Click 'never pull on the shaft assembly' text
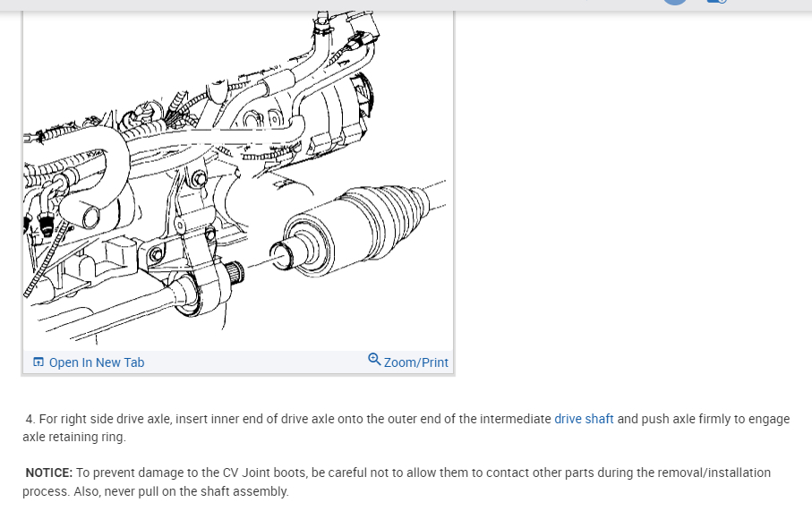Screen dimensions: 812x511 tap(196, 491)
